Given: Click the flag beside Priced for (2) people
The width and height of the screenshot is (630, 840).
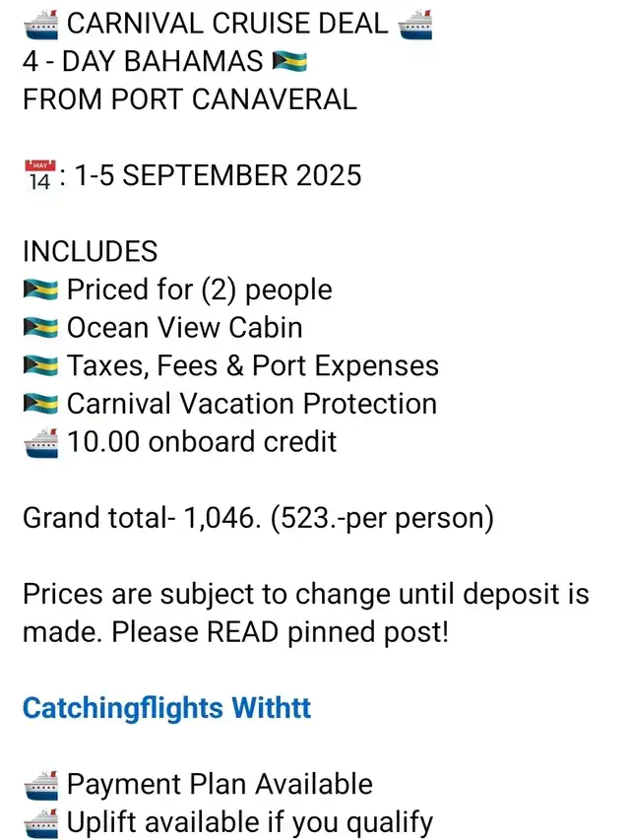Looking at the screenshot, I should click(x=40, y=290).
